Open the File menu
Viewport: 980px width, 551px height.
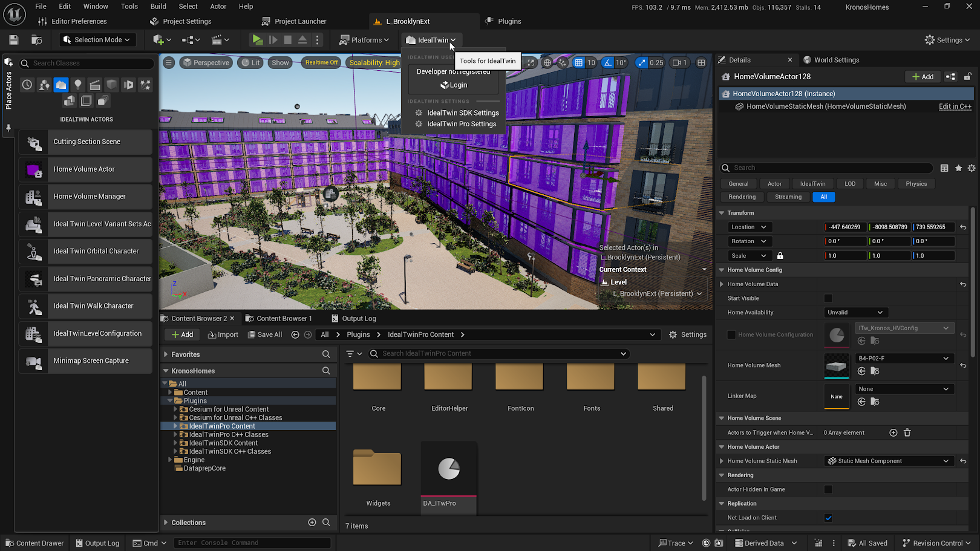[x=41, y=7]
